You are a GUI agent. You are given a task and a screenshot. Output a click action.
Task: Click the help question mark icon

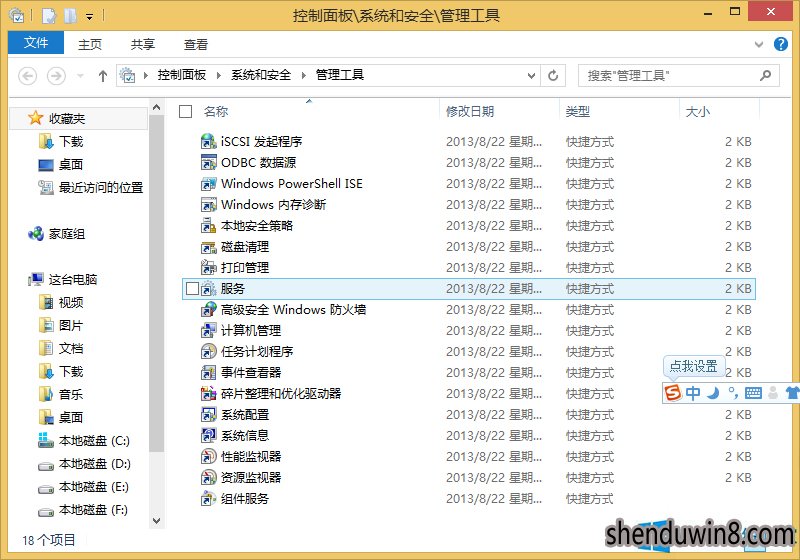tap(781, 44)
